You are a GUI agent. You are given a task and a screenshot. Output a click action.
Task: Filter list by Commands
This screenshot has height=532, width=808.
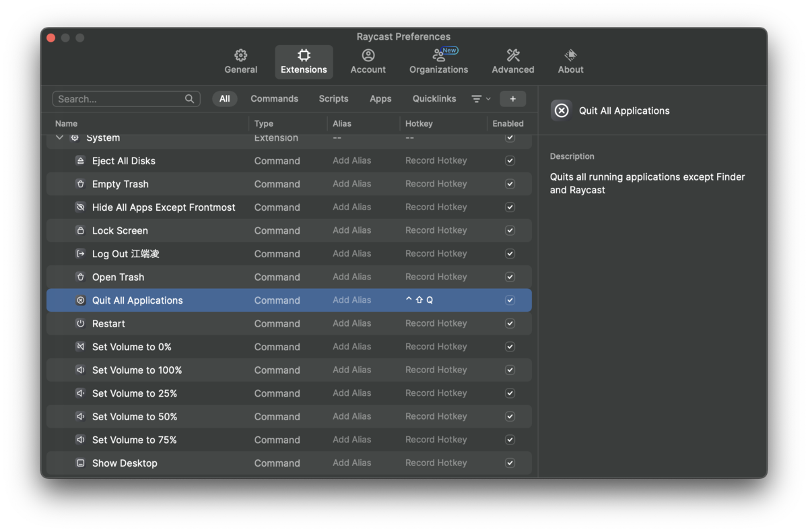274,99
